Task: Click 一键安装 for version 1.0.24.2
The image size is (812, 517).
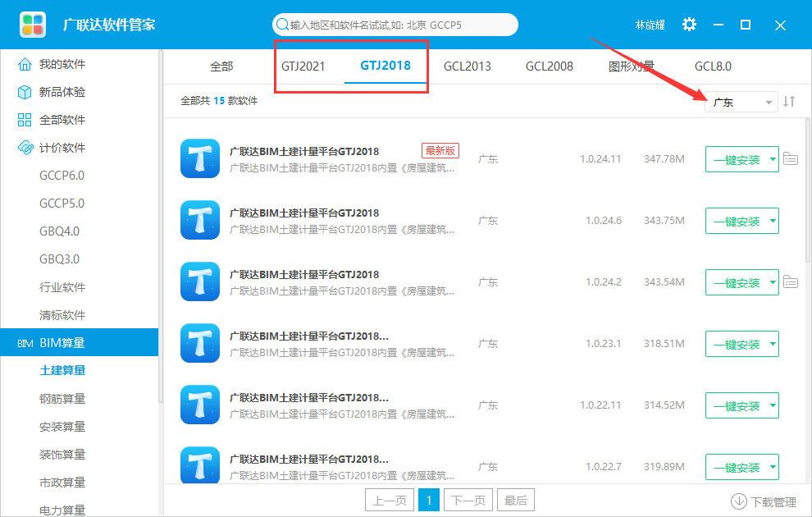Action: click(737, 283)
